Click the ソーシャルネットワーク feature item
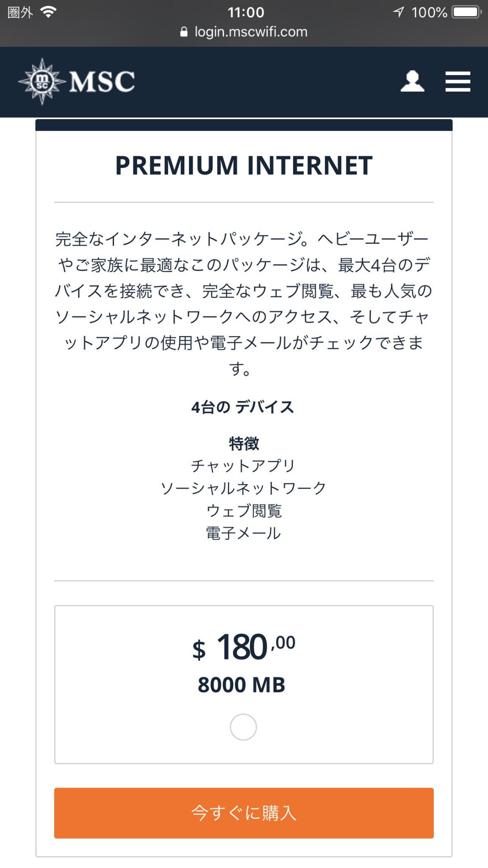The image size is (488, 868). coord(243,488)
